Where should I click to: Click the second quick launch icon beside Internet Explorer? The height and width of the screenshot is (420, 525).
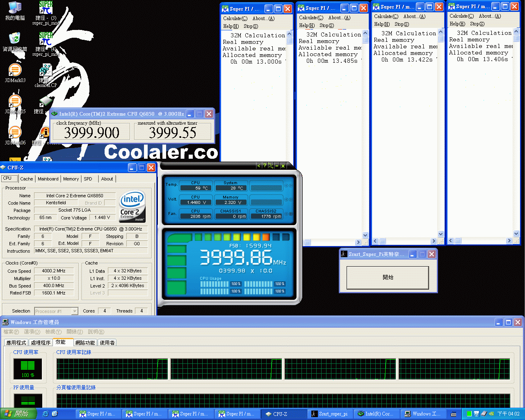(x=55, y=414)
